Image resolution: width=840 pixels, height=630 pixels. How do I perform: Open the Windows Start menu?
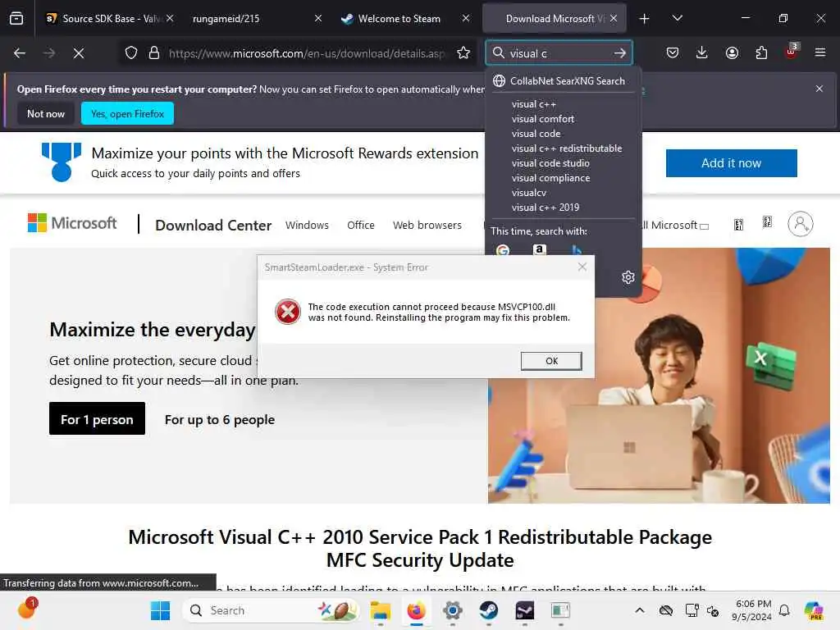point(160,610)
